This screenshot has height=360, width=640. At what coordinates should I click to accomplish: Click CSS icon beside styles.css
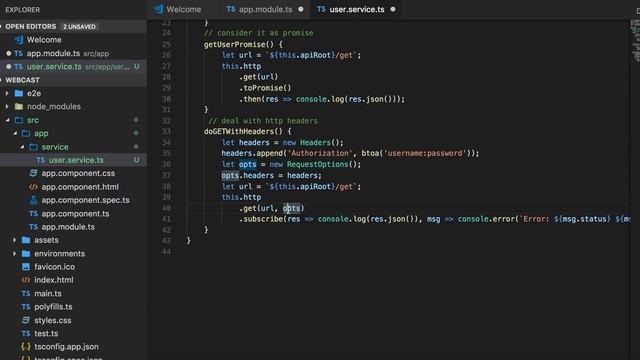tap(26, 320)
